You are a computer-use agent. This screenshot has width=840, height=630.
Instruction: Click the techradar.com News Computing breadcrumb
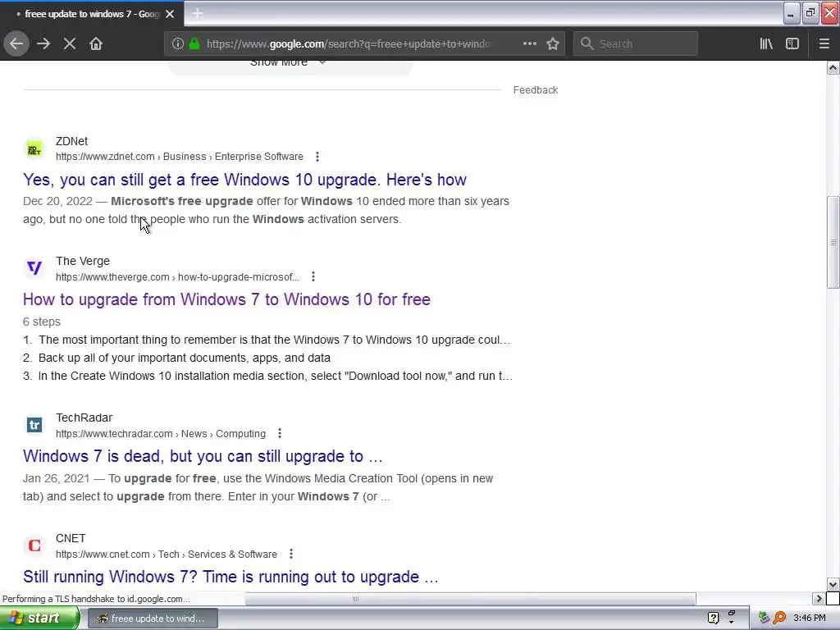click(161, 433)
